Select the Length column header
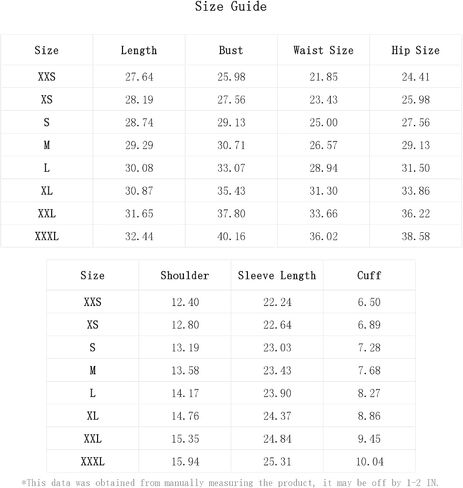Screen dimensions: 463x488 [x=139, y=50]
